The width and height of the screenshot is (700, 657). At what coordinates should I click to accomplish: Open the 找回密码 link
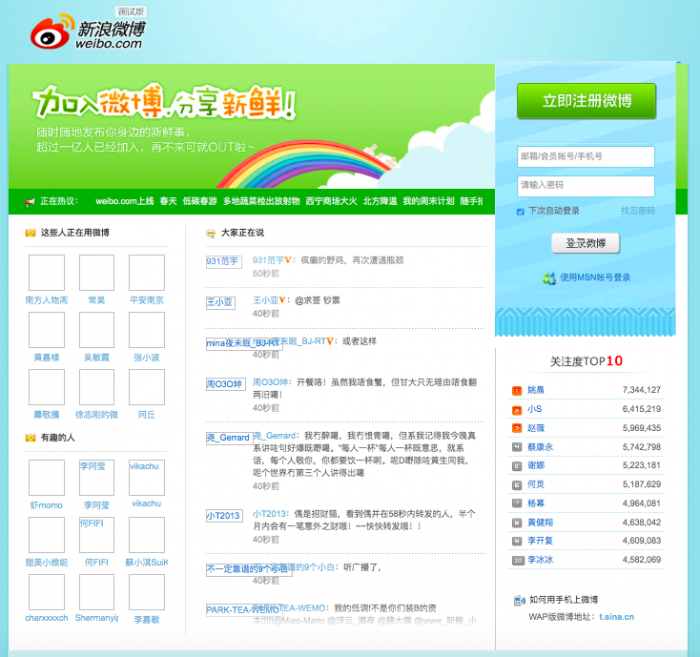[x=638, y=211]
